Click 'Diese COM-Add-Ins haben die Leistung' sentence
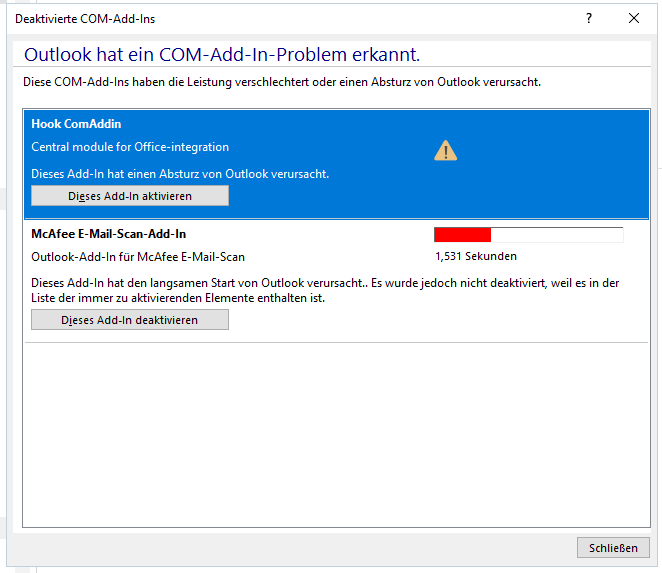The image size is (662, 573). click(x=282, y=82)
